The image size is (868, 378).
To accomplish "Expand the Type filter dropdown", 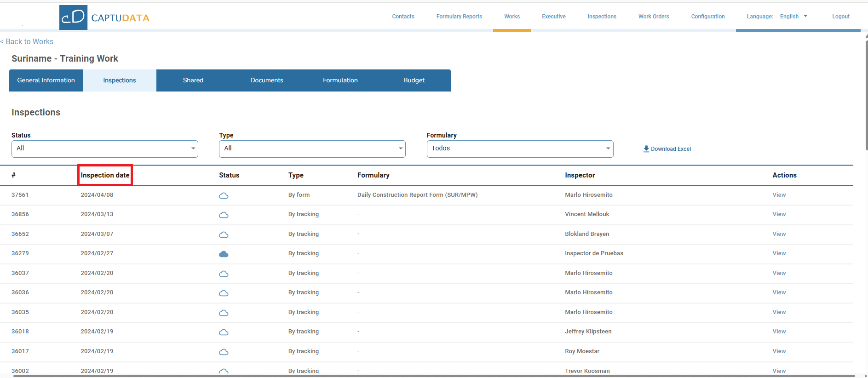I will tap(312, 149).
